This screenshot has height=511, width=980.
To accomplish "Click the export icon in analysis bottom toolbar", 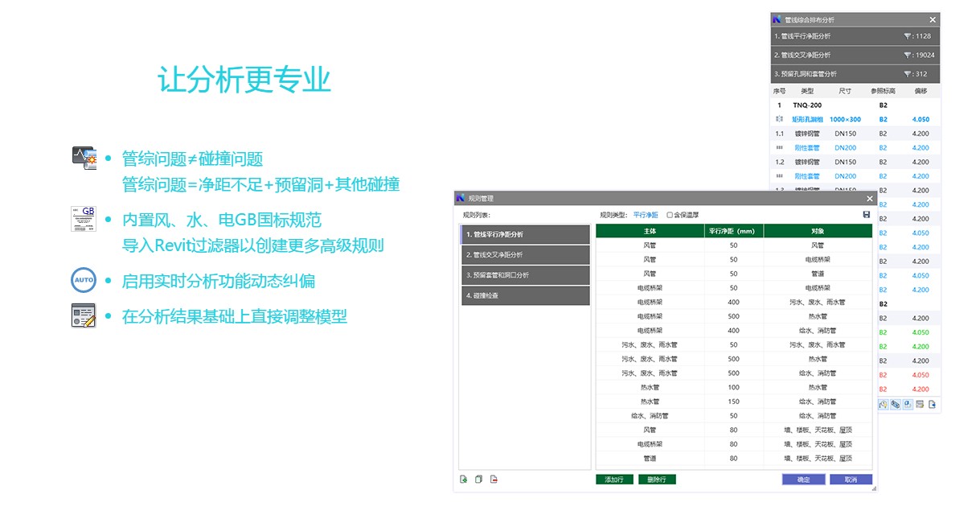I will tap(933, 405).
